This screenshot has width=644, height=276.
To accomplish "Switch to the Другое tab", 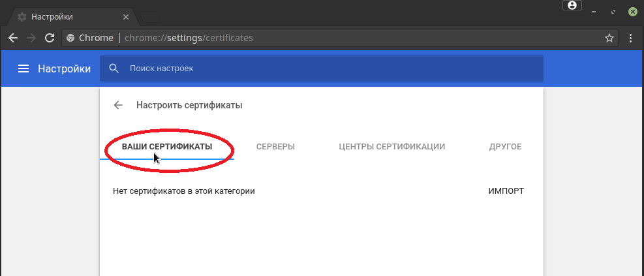I will coord(505,147).
